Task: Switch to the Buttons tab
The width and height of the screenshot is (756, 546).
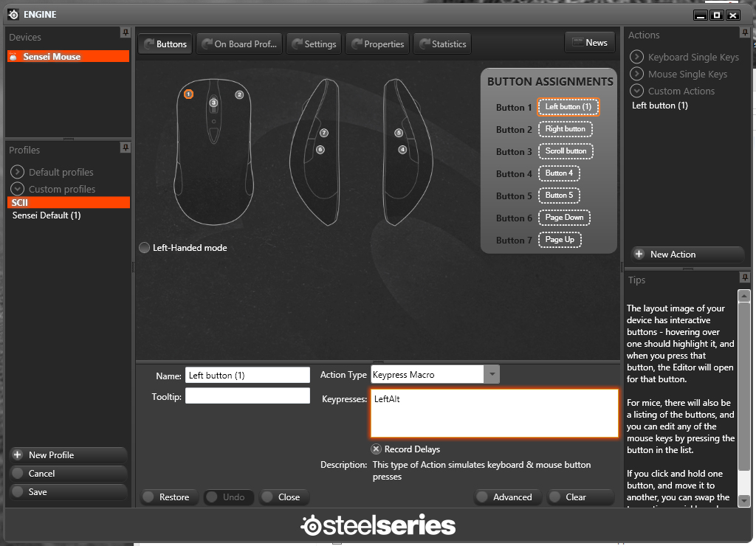Action: [165, 44]
